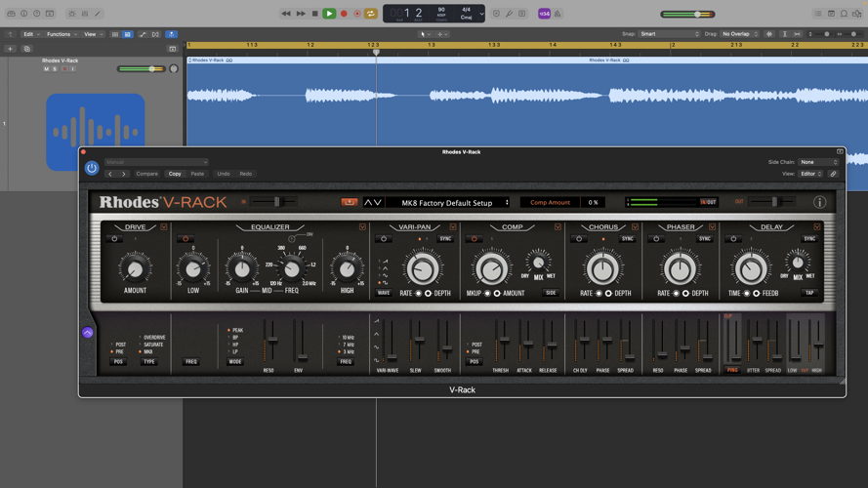The height and width of the screenshot is (488, 868).
Task: Click the DRIVE TYPE button
Action: coord(149,362)
